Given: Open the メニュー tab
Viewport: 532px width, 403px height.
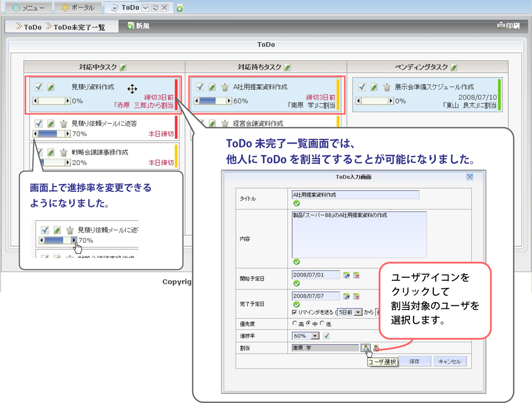Looking at the screenshot, I should [29, 8].
